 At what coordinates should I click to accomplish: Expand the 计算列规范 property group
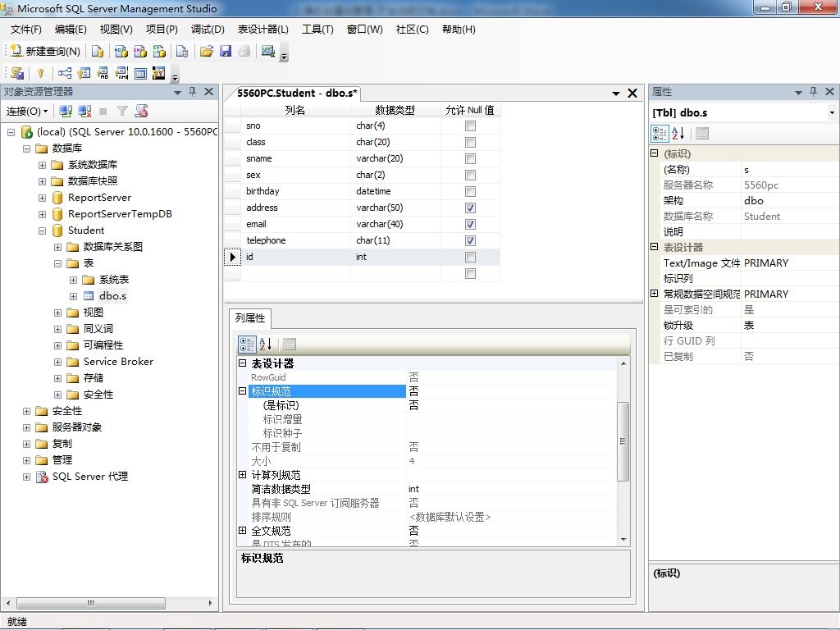click(242, 475)
